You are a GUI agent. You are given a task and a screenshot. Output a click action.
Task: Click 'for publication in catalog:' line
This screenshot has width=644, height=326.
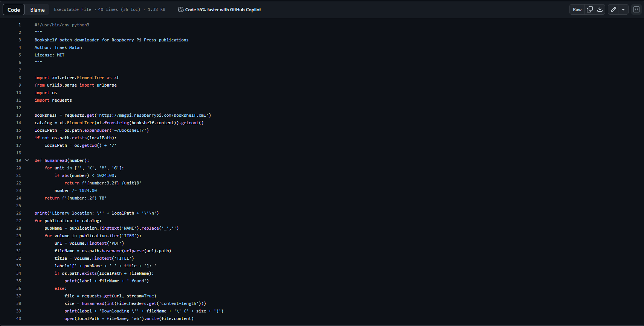pyautogui.click(x=68, y=221)
